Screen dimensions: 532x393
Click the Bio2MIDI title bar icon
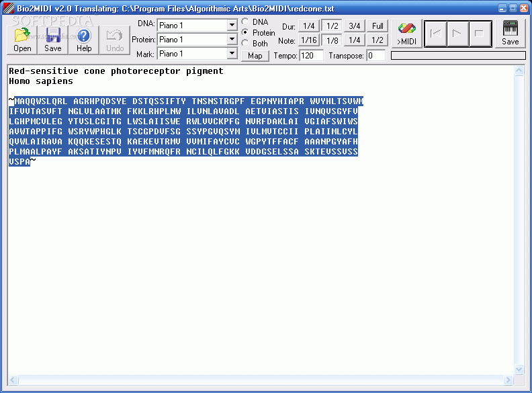point(9,8)
